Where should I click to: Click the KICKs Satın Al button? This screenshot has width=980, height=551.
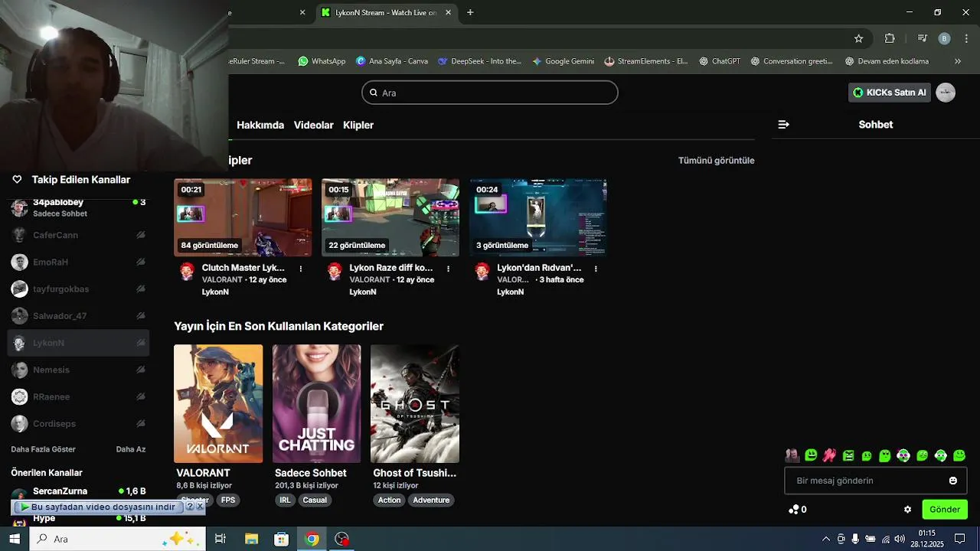pos(890,93)
